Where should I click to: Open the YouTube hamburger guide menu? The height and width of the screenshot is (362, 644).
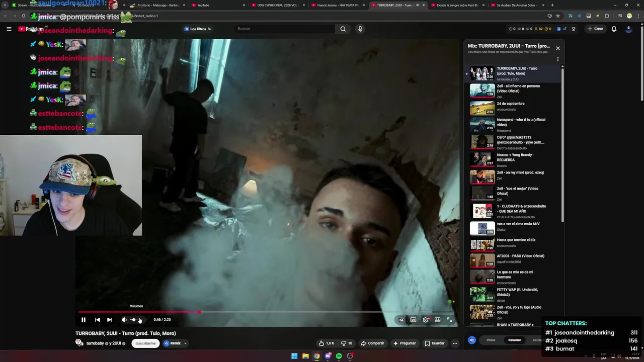pyautogui.click(x=9, y=29)
